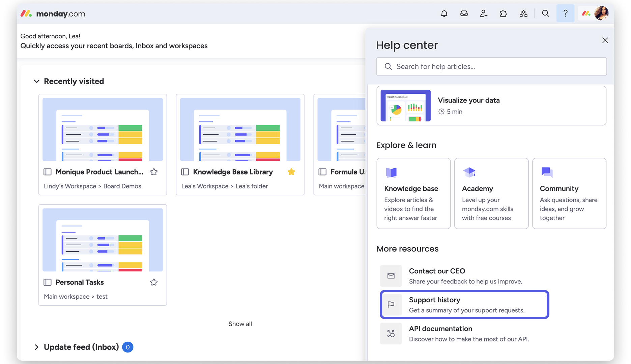631x364 pixels.
Task: Open the Knowledge base card
Action: click(x=413, y=193)
